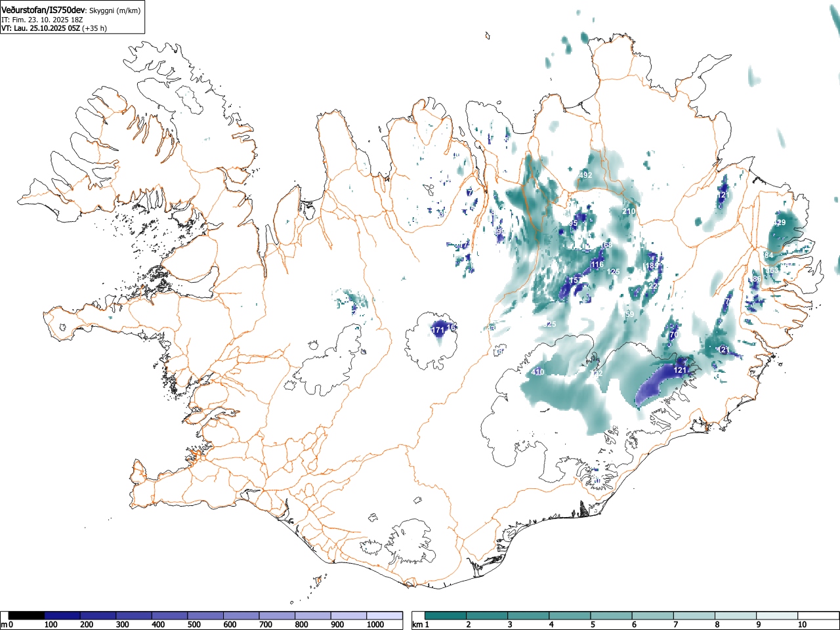
Task: Click the 700–800 m legend color segment
Action: tap(277, 616)
